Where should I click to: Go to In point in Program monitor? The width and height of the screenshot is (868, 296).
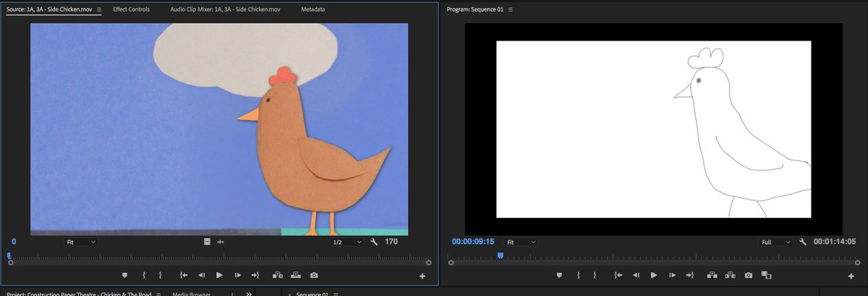[618, 275]
